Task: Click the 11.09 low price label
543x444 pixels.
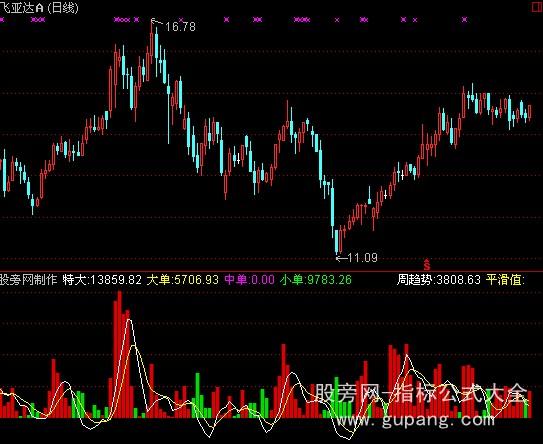Action: coord(362,258)
